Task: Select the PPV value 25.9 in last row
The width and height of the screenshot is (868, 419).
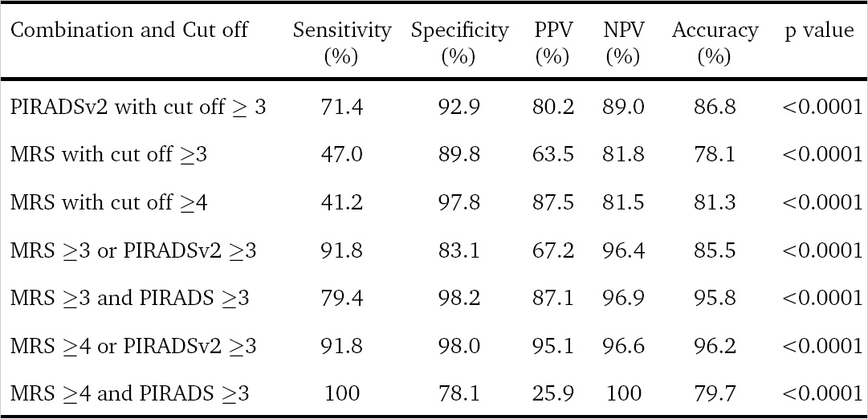Action: tap(552, 393)
